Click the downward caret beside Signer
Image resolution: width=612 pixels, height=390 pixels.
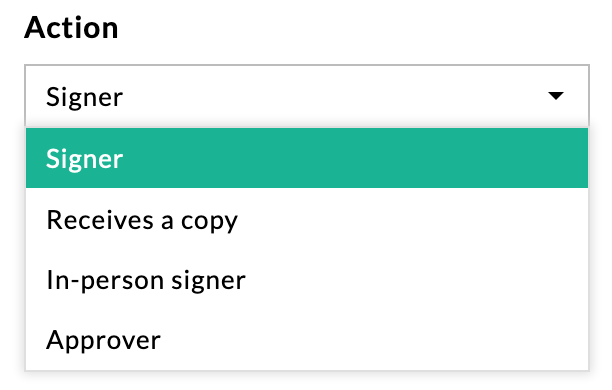tap(555, 96)
